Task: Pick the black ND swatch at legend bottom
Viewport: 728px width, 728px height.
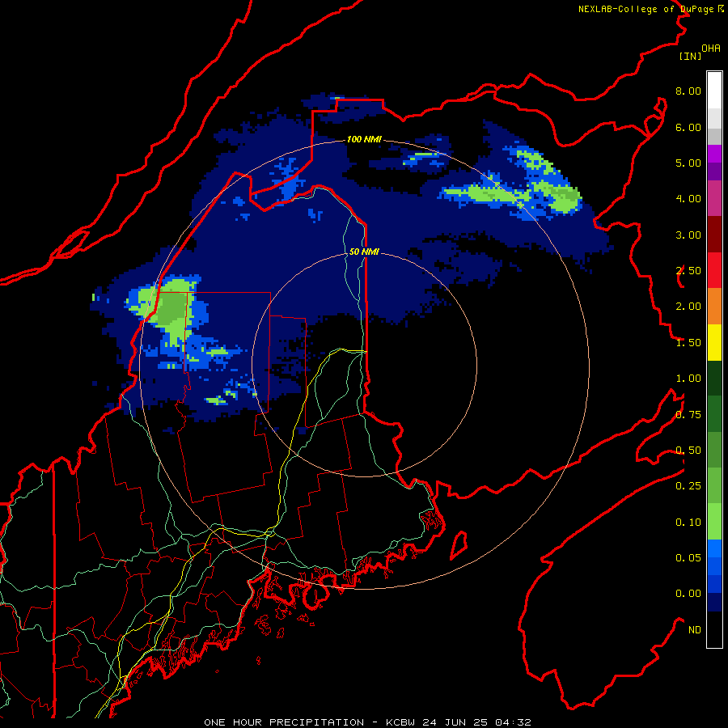Action: 714,629
